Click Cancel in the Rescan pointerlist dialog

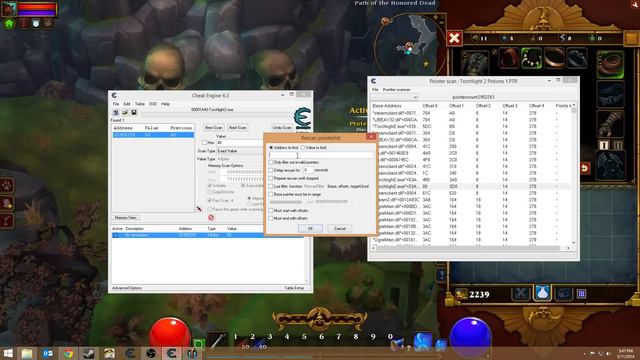pyautogui.click(x=340, y=229)
